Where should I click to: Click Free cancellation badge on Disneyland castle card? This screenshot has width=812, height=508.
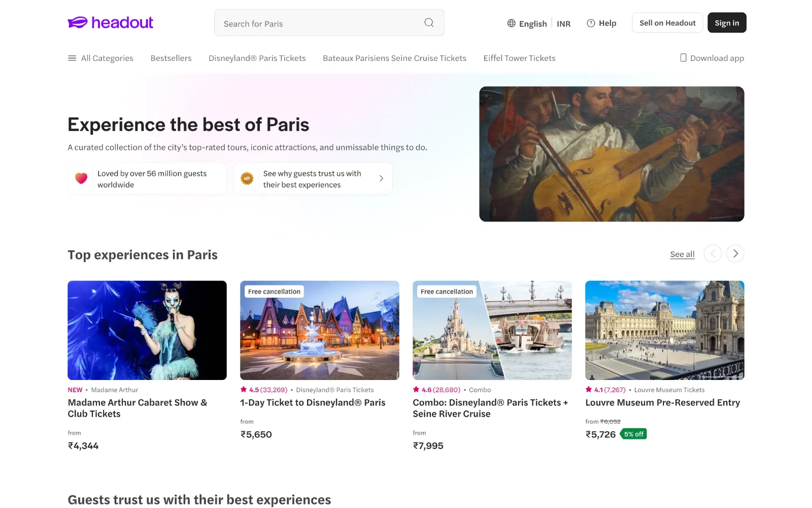pyautogui.click(x=447, y=292)
